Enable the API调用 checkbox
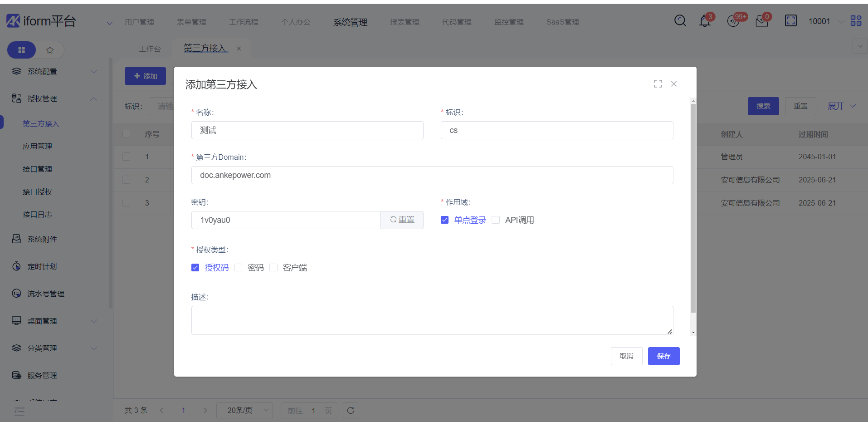Image resolution: width=868 pixels, height=422 pixels. coord(496,220)
